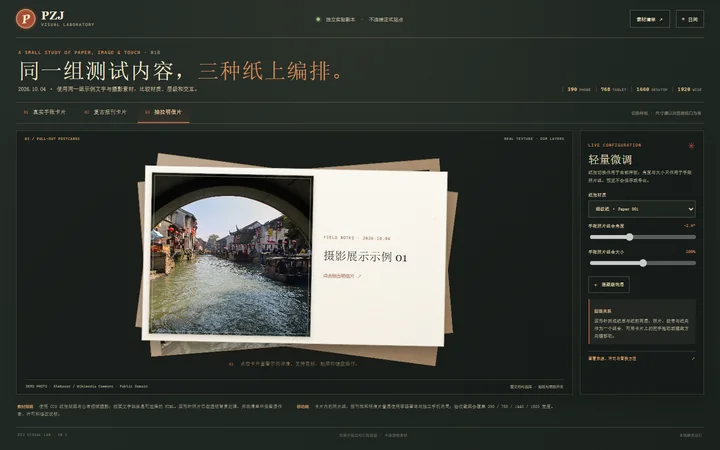Image resolution: width=720 pixels, height=450 pixels.
Task: Click the asterisk icon in Live Configuration
Action: click(691, 146)
